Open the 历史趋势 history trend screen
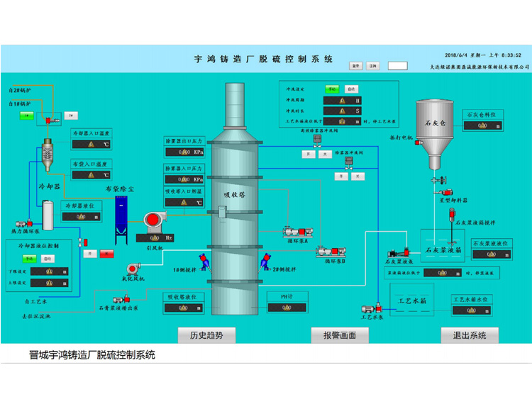Screen dimensions: 532x399 click(206, 335)
